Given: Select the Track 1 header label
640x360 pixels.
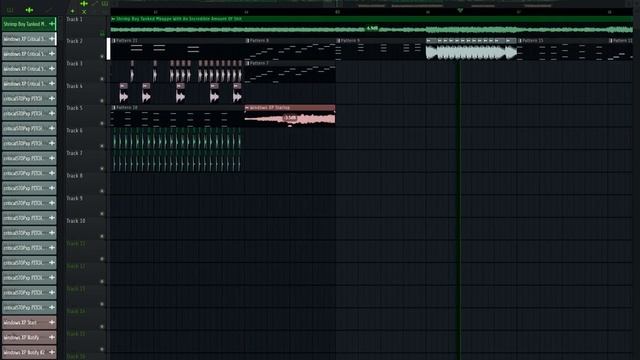Looking at the screenshot, I should [x=74, y=19].
